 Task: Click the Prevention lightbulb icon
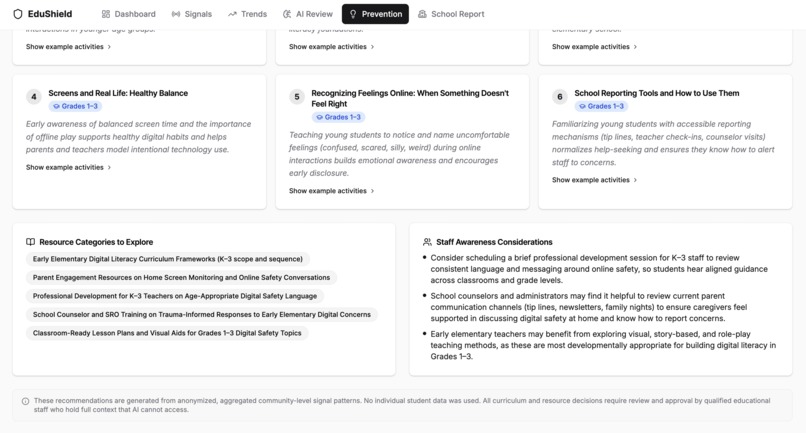pyautogui.click(x=353, y=14)
